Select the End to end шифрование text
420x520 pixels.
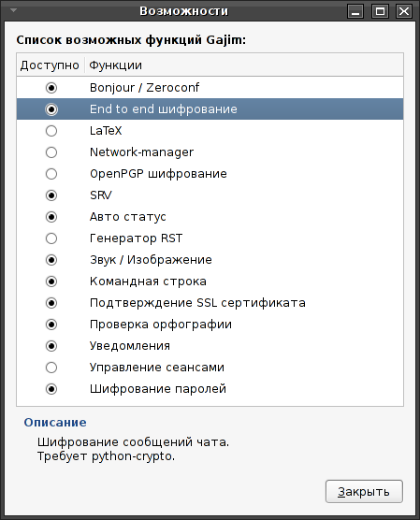point(163,109)
